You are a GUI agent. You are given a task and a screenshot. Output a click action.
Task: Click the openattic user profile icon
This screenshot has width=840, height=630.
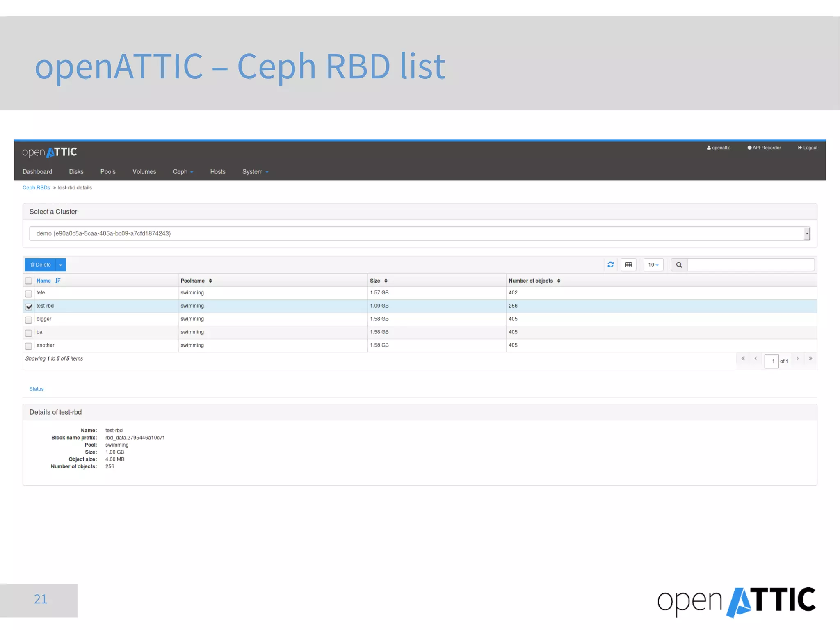(x=709, y=148)
